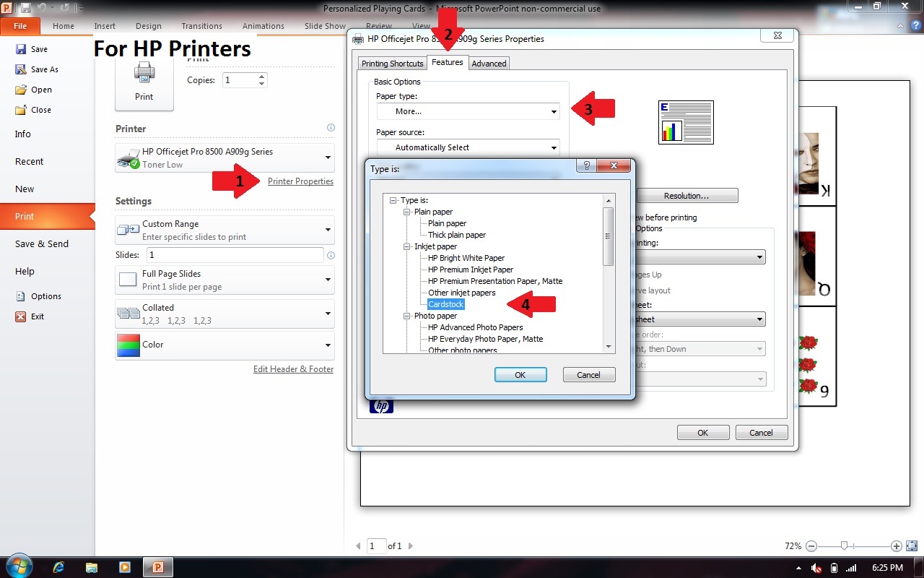Select HP Bright White Paper
This screenshot has height=578, width=924.
[466, 258]
